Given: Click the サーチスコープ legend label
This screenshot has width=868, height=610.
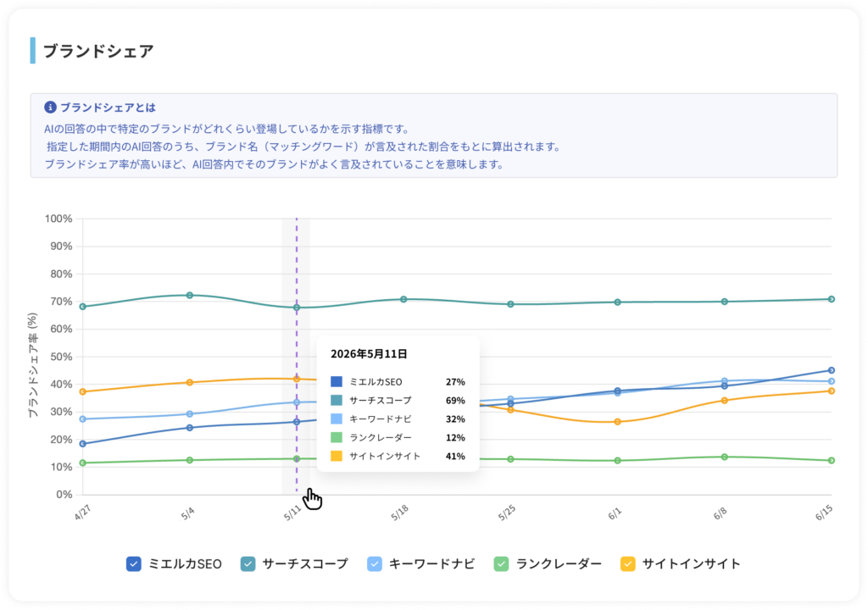Looking at the screenshot, I should click(305, 564).
